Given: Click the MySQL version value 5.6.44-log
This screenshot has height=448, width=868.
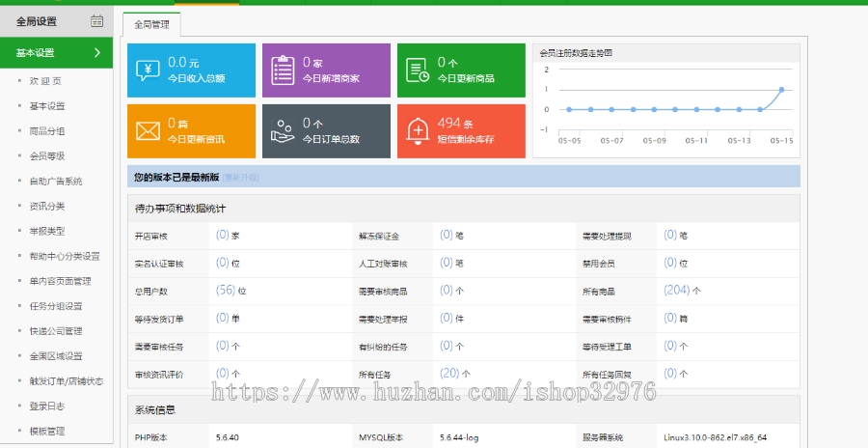Looking at the screenshot, I should tap(459, 437).
